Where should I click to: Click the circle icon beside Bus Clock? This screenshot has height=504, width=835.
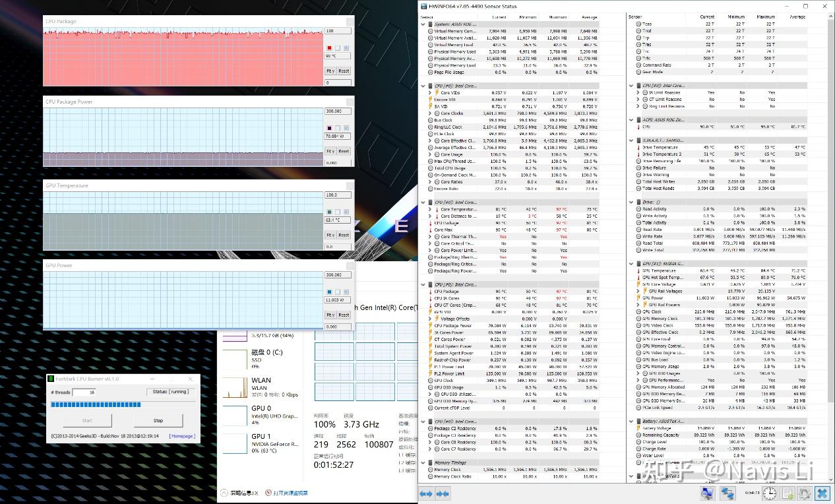click(431, 120)
